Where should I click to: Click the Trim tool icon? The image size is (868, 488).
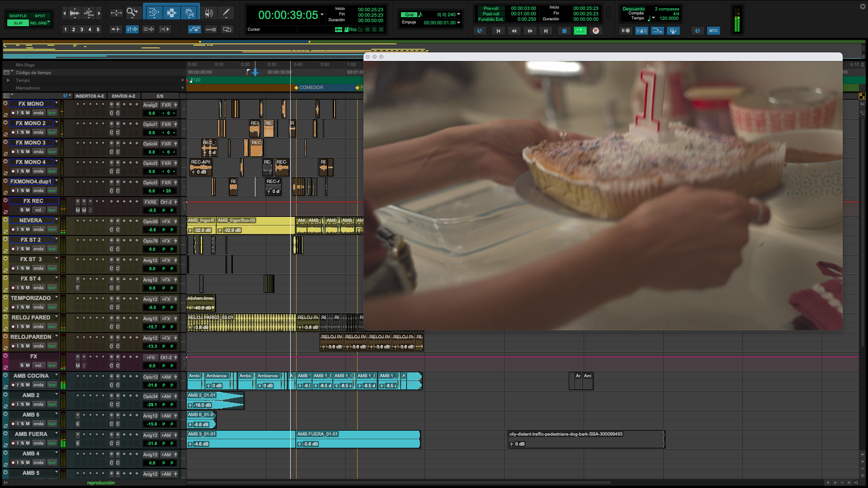coord(153,13)
